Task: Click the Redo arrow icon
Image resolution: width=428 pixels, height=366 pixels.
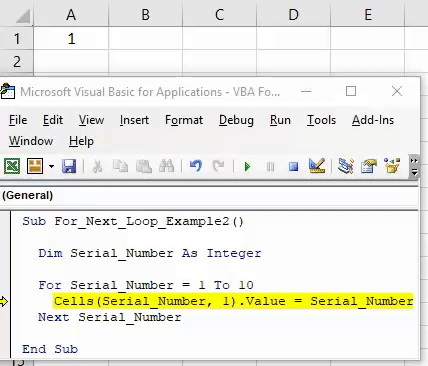Action: (x=219, y=166)
